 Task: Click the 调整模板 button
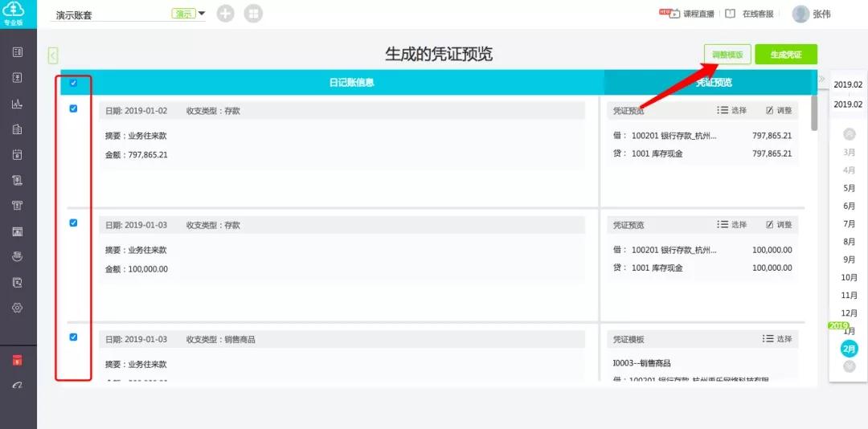727,55
